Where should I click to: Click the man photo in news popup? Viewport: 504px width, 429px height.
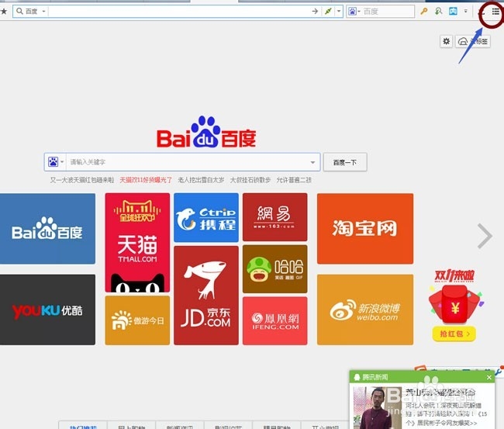coord(378,407)
